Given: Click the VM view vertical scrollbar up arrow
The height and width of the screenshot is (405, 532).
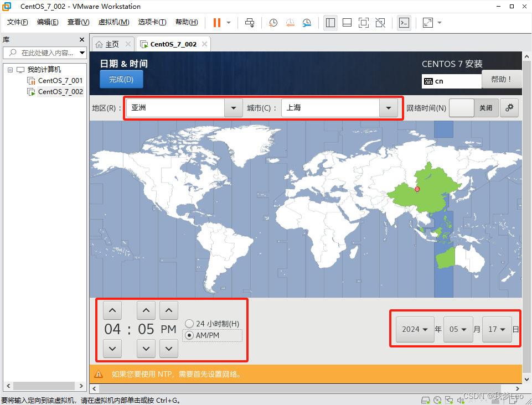Looking at the screenshot, I should pyautogui.click(x=526, y=56).
